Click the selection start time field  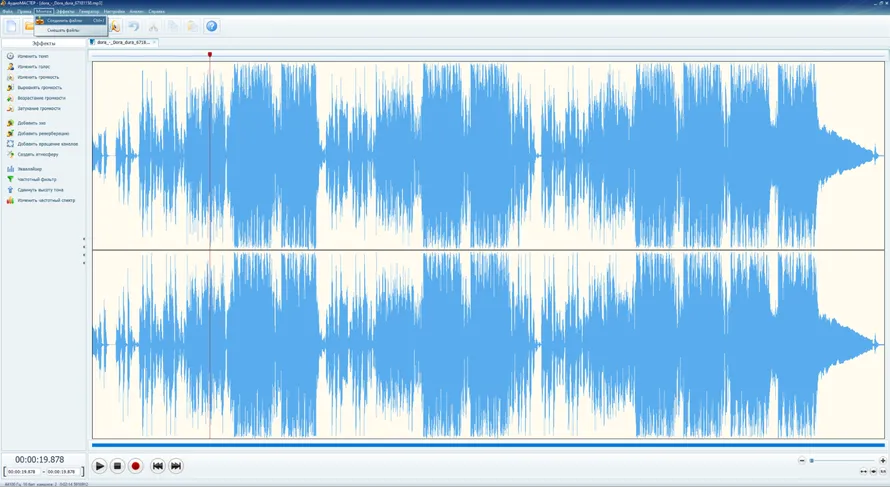pos(23,472)
